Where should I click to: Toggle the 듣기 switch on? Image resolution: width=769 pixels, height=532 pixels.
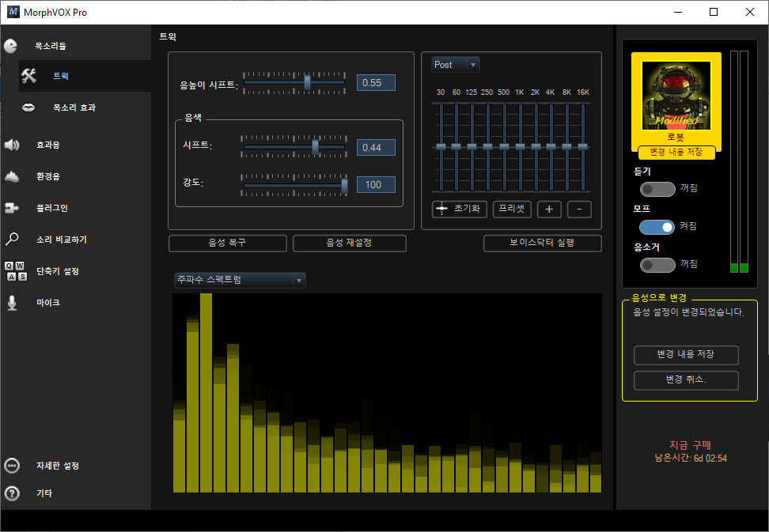[657, 189]
